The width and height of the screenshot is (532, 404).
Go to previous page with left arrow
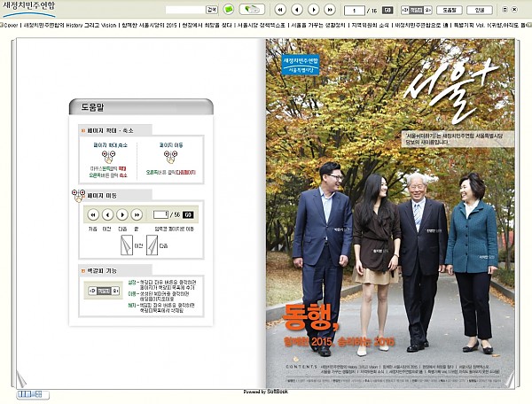297,10
